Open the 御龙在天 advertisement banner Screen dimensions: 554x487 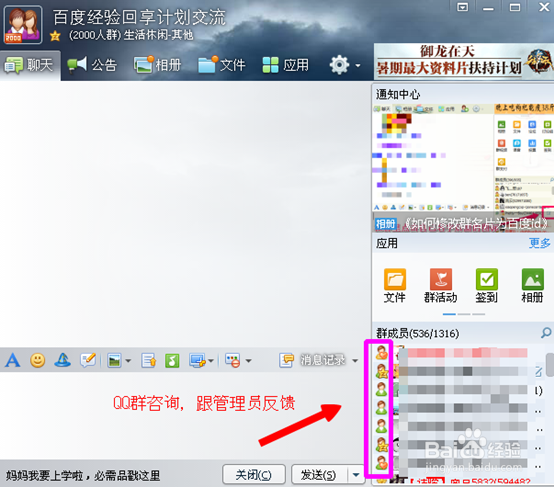point(464,61)
